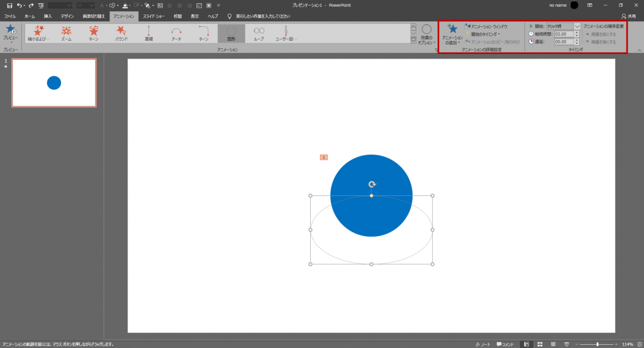Open ribbon display options icon
644x348 pixels.
pyautogui.click(x=590, y=5)
